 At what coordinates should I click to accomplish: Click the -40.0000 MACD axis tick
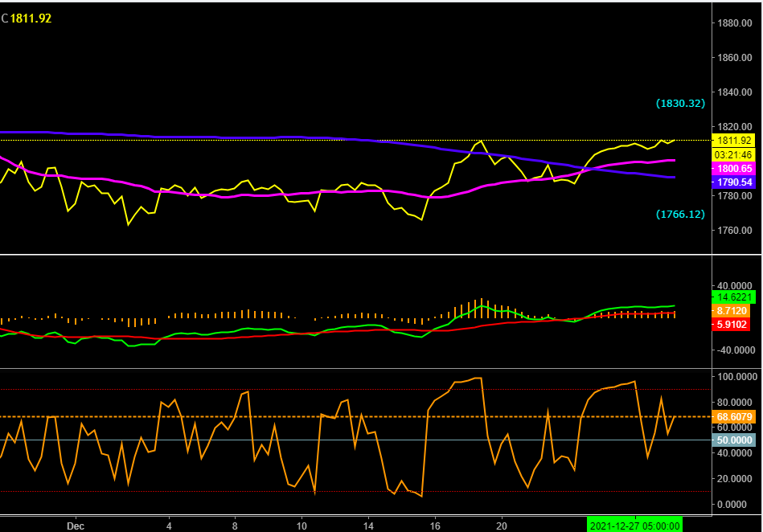point(736,350)
